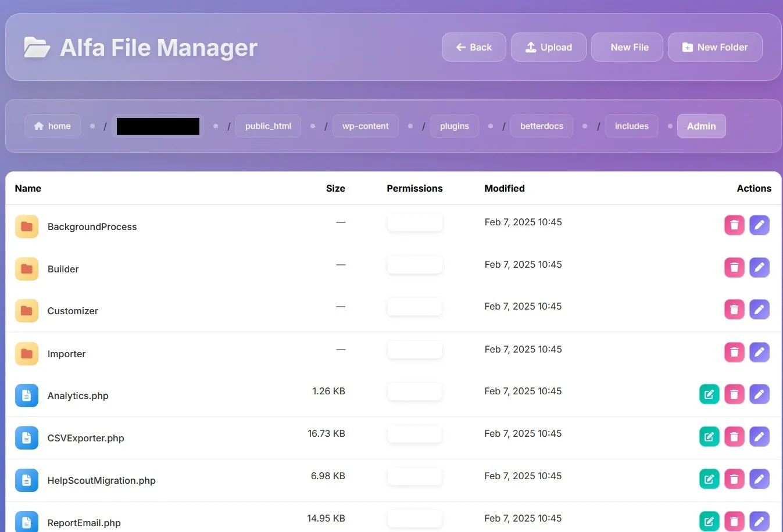Click the Alfa File Manager folder logo

pyautogui.click(x=37, y=47)
